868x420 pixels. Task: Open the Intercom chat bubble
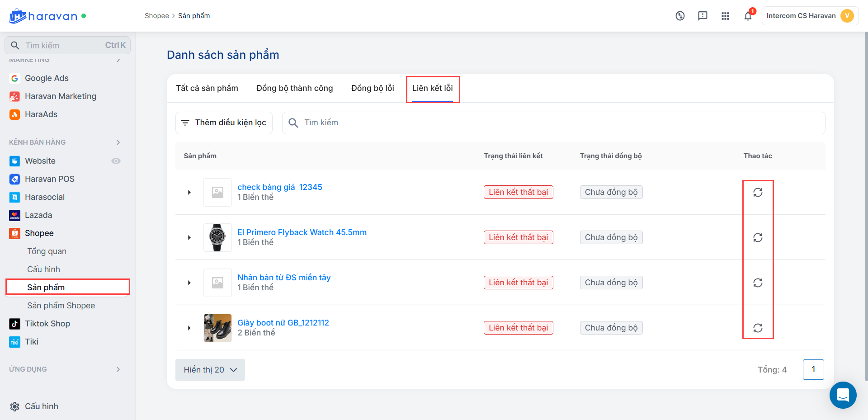tap(843, 395)
